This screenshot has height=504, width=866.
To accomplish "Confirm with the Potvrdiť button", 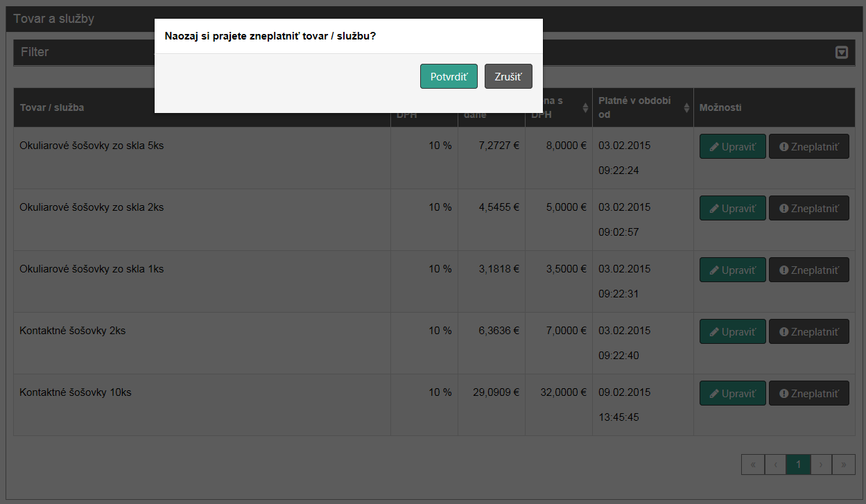I will 449,76.
